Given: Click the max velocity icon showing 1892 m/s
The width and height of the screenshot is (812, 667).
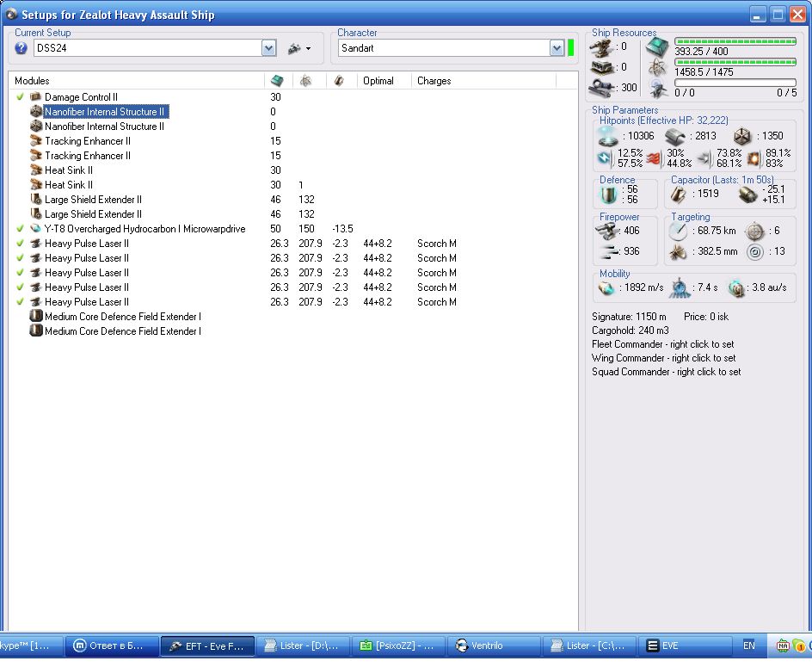Looking at the screenshot, I should [606, 287].
